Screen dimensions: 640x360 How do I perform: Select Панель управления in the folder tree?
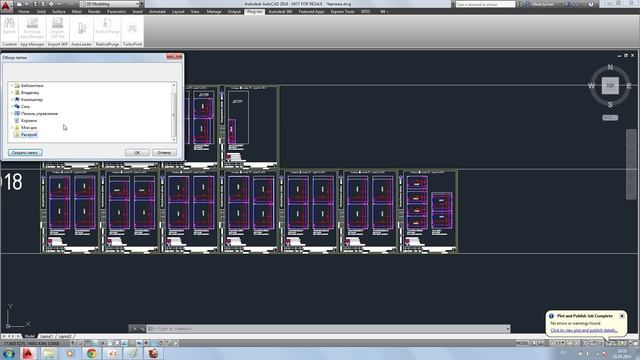pos(39,113)
